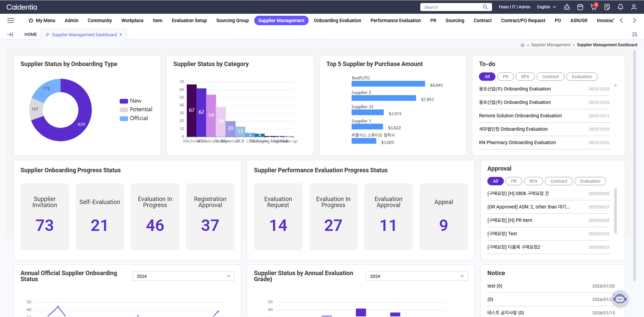
Task: Open the calendar icon in header
Action: (580, 7)
